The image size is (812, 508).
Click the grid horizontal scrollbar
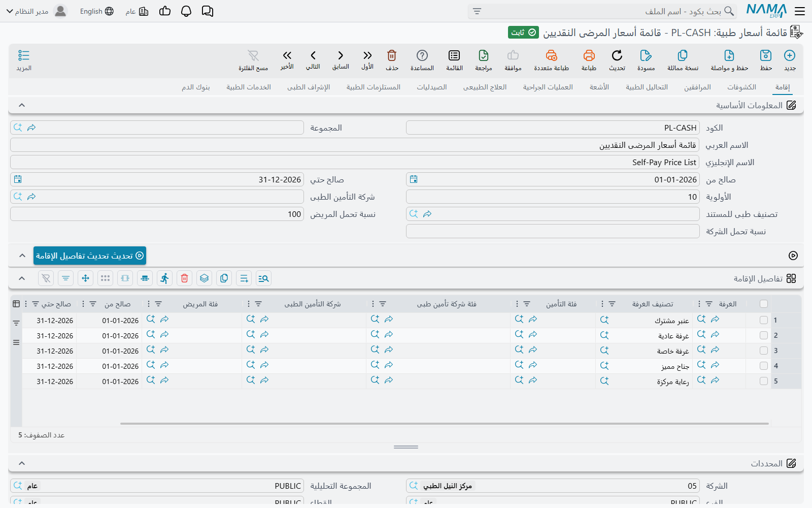tap(445, 423)
